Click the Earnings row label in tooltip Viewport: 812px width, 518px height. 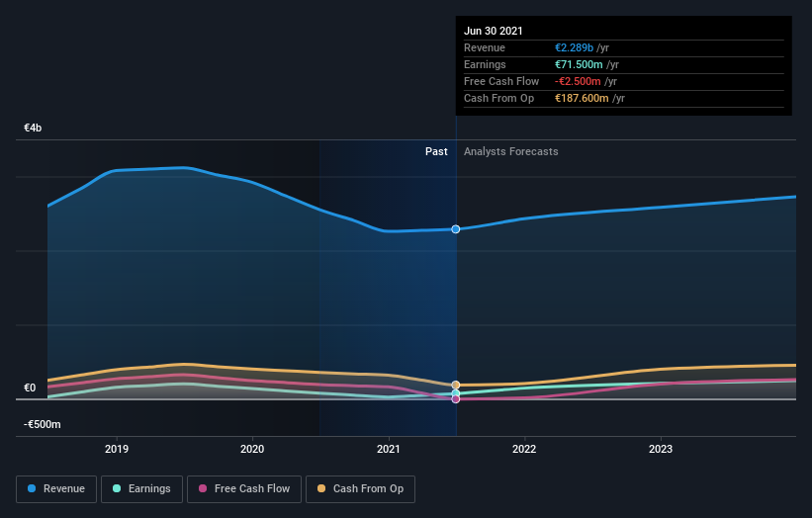pyautogui.click(x=485, y=64)
